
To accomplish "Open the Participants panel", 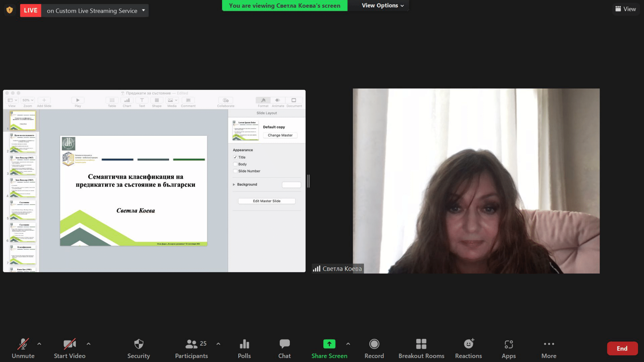I will pyautogui.click(x=191, y=344).
